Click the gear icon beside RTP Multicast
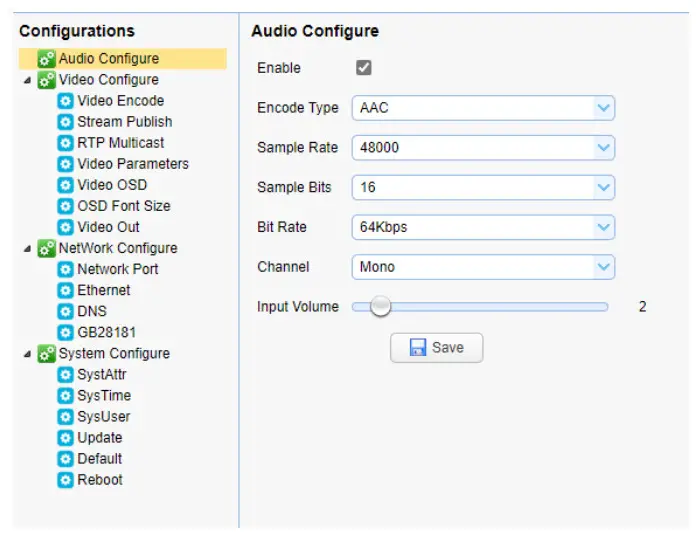 click(x=66, y=143)
